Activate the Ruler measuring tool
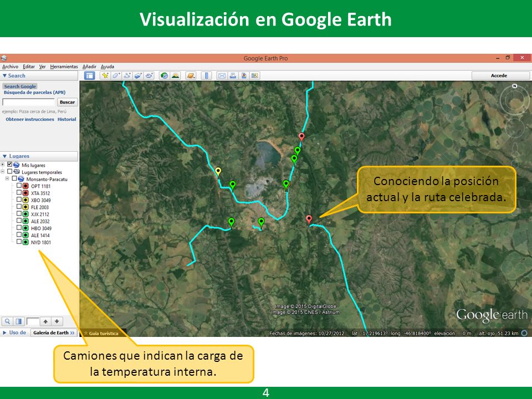Image resolution: width=532 pixels, height=399 pixels. pos(206,76)
